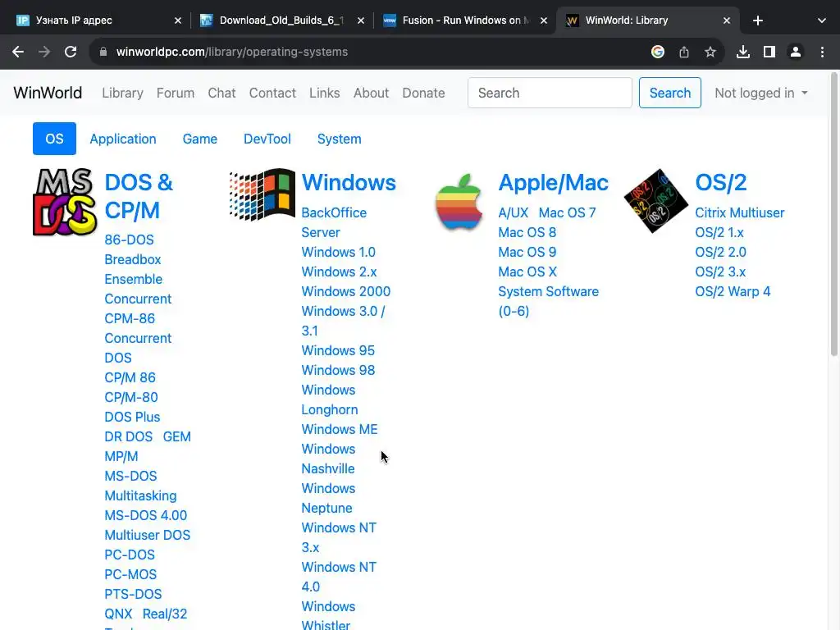Switch to the Fusion - Run Windows tab
This screenshot has height=630, width=840.
point(465,21)
